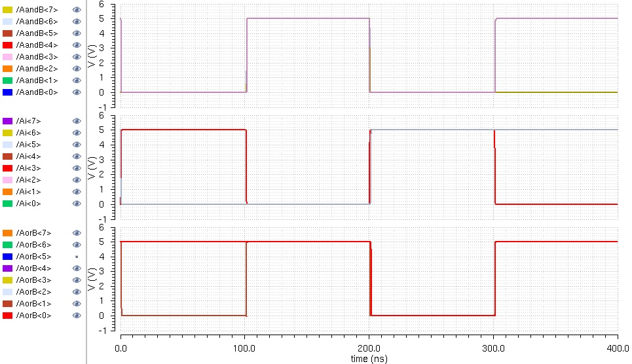632x364 pixels.
Task: Toggle visibility eye for /Ai<6>
Action: tap(77, 133)
